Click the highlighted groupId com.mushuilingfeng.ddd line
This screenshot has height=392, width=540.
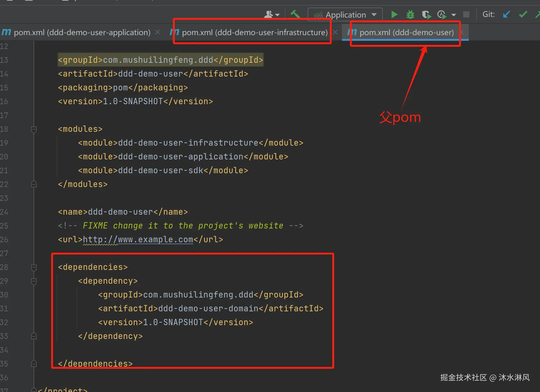point(161,60)
